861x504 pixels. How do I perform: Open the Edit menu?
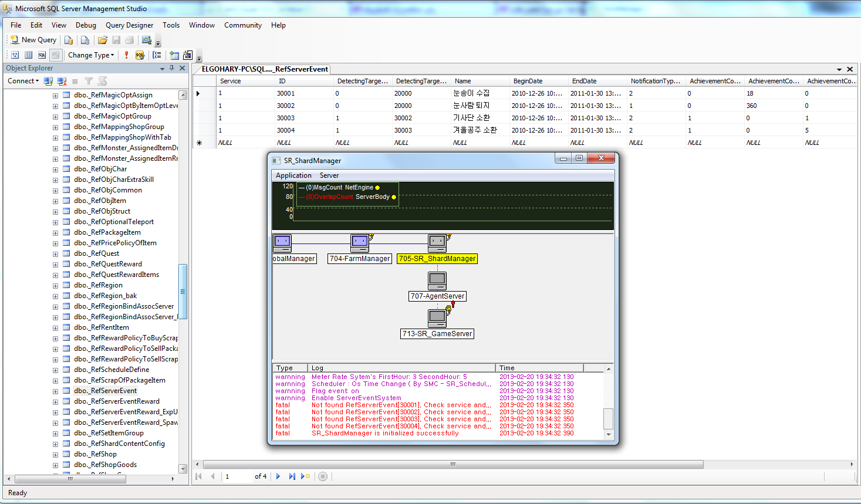click(x=36, y=25)
